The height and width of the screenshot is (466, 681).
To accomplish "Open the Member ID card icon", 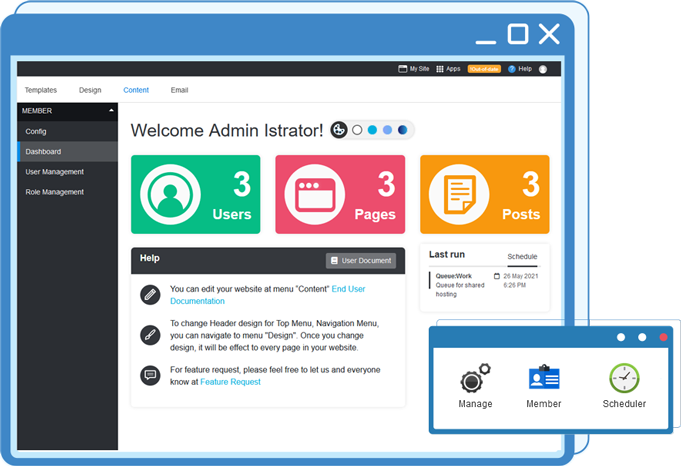I will click(544, 377).
